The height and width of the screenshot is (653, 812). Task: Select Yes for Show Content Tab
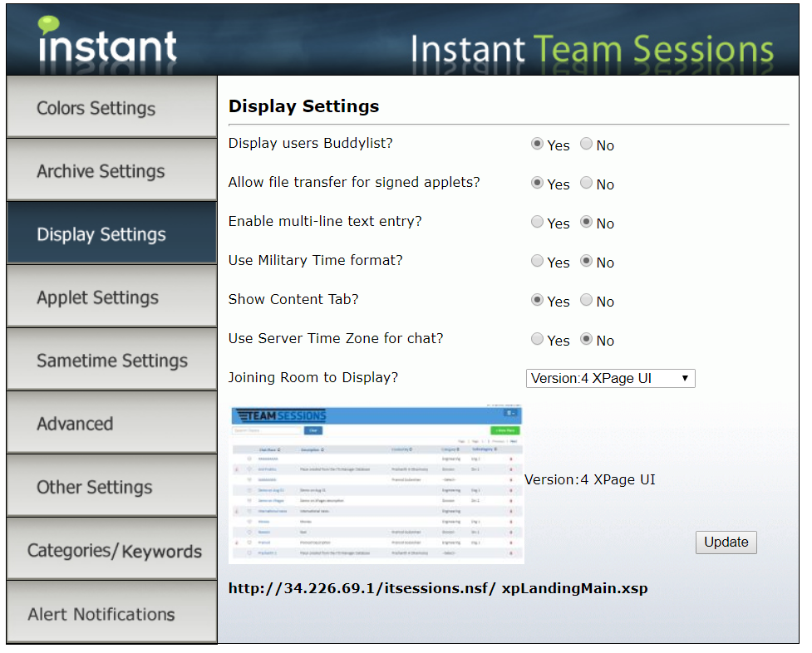click(x=537, y=300)
